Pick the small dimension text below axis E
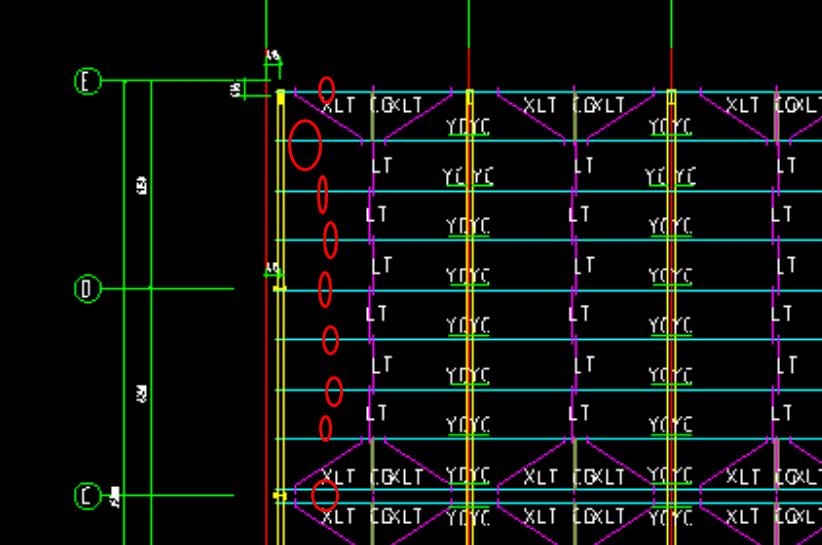822x545 pixels. point(236,89)
